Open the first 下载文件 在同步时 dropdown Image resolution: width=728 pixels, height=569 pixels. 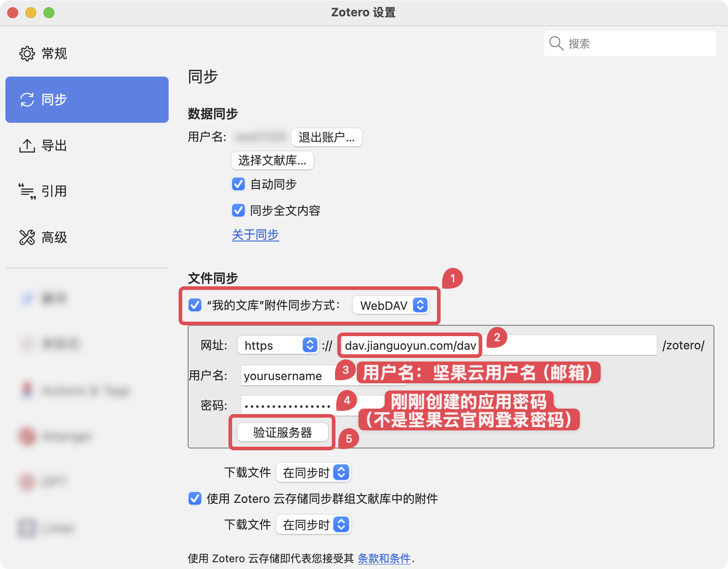pyautogui.click(x=313, y=473)
